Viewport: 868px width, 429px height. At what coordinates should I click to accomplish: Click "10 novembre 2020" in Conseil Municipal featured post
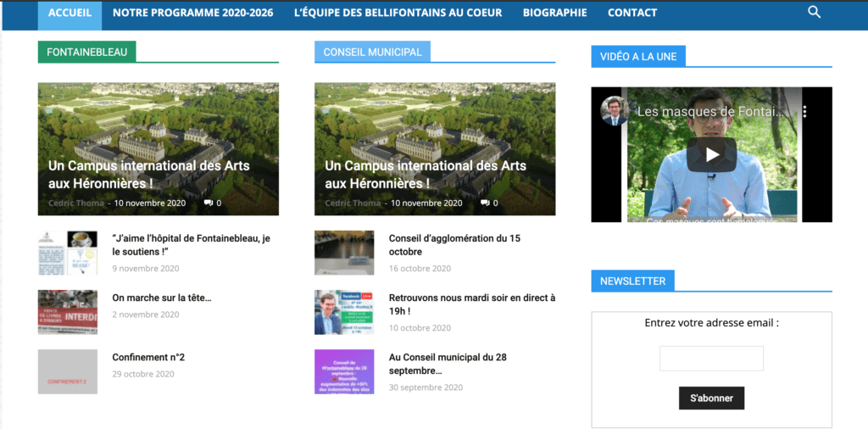click(x=427, y=203)
